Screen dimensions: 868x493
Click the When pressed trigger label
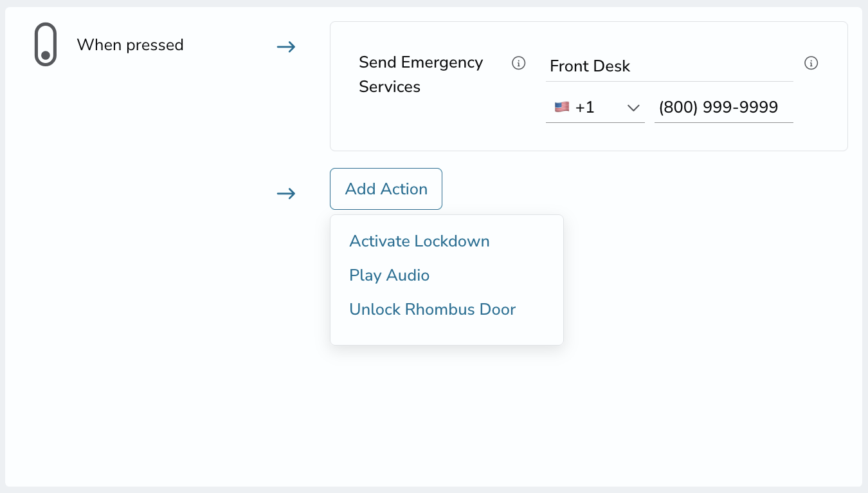(x=131, y=45)
